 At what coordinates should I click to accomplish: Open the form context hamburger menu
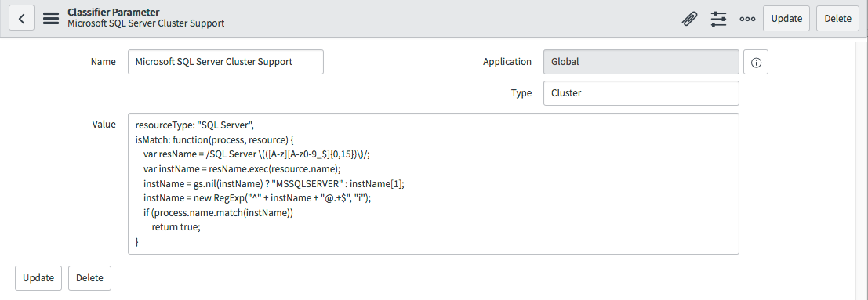click(51, 18)
